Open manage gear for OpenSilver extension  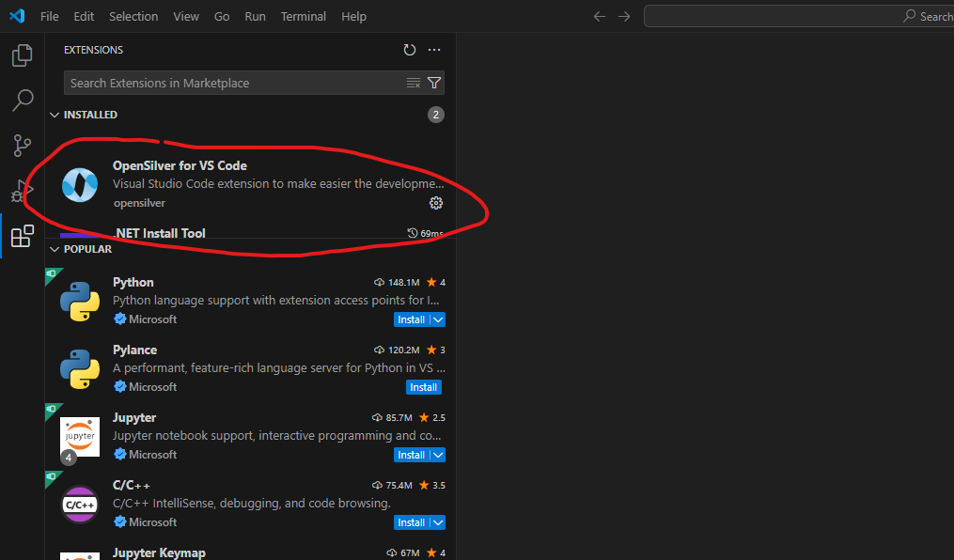point(436,203)
